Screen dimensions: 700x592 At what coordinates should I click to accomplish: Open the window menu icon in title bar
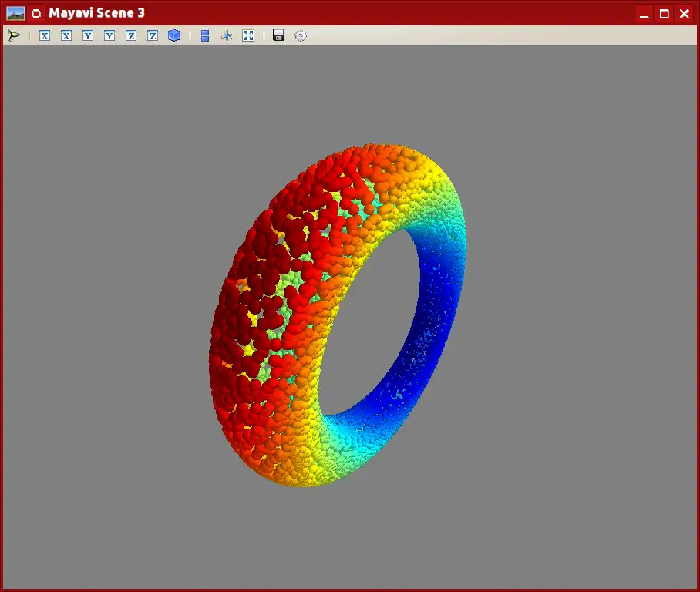click(x=36, y=13)
